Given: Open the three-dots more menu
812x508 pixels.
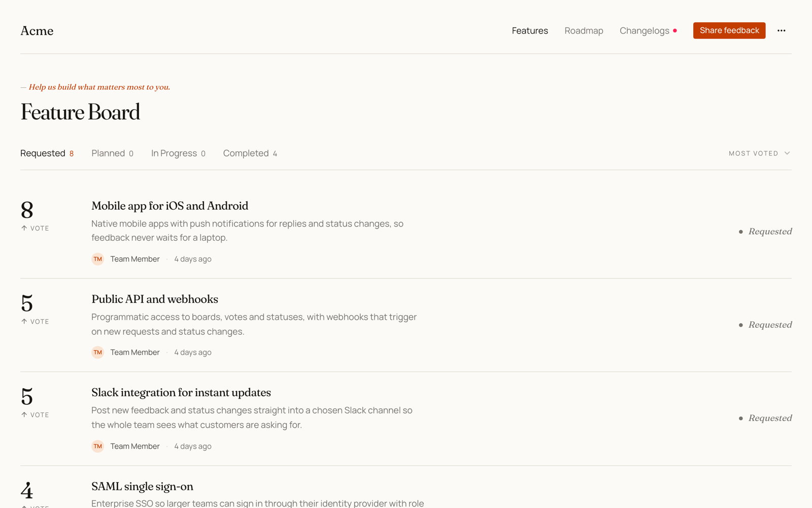Looking at the screenshot, I should 781,30.
